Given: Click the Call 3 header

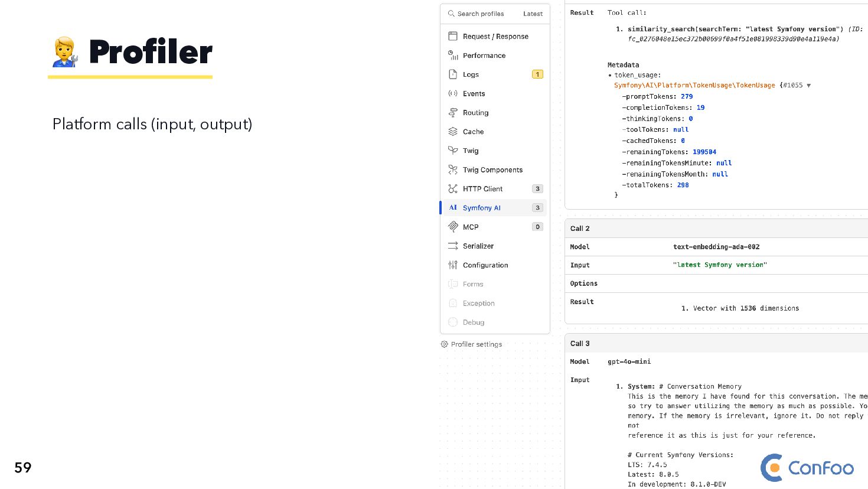Looking at the screenshot, I should click(x=716, y=344).
